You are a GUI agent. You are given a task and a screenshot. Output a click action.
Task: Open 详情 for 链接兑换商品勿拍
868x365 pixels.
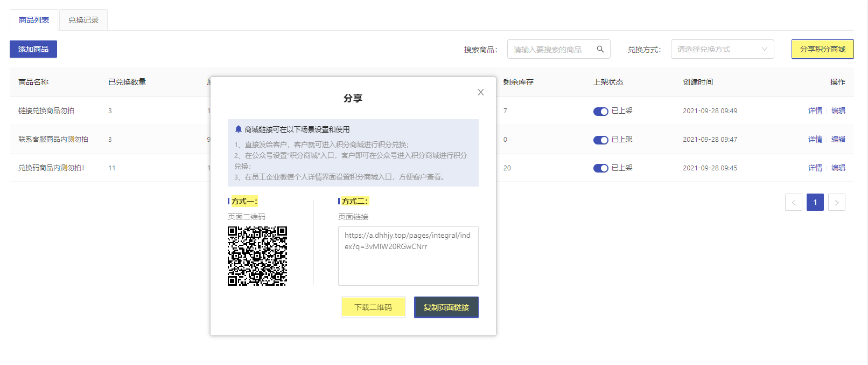pos(815,111)
